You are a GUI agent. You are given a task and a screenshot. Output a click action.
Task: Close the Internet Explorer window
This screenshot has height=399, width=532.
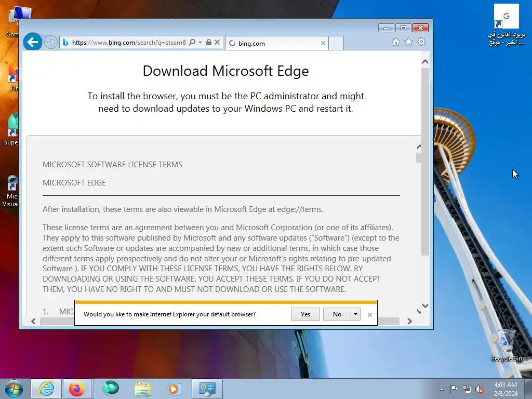421,28
